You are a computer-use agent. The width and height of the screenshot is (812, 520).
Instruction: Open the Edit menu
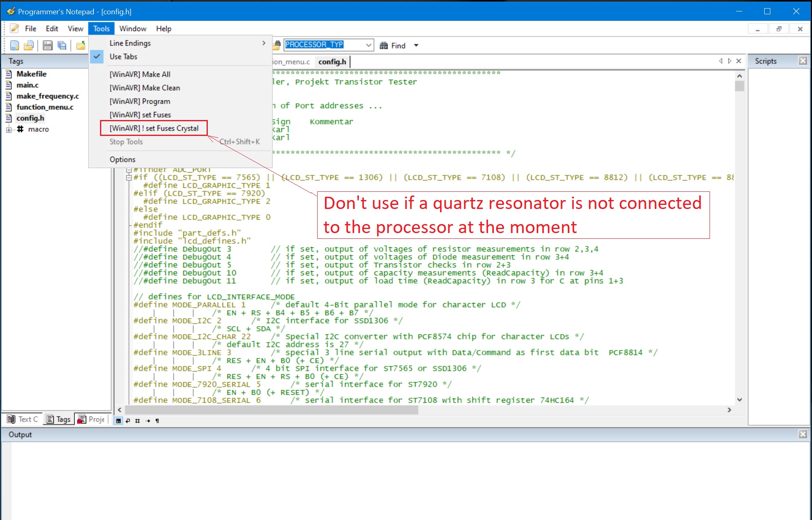52,29
